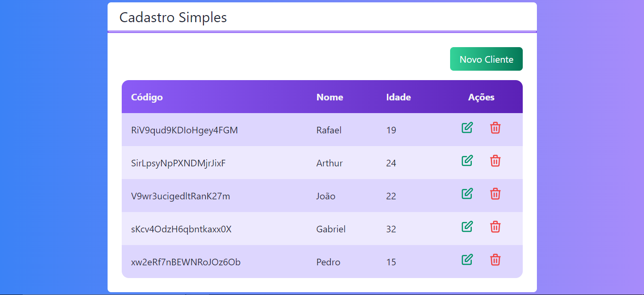
Task: Click the Cadastro Simples title
Action: [173, 17]
